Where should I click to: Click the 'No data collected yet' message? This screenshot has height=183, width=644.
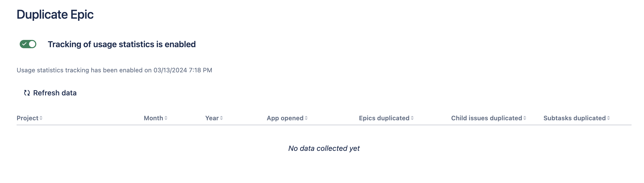324,148
